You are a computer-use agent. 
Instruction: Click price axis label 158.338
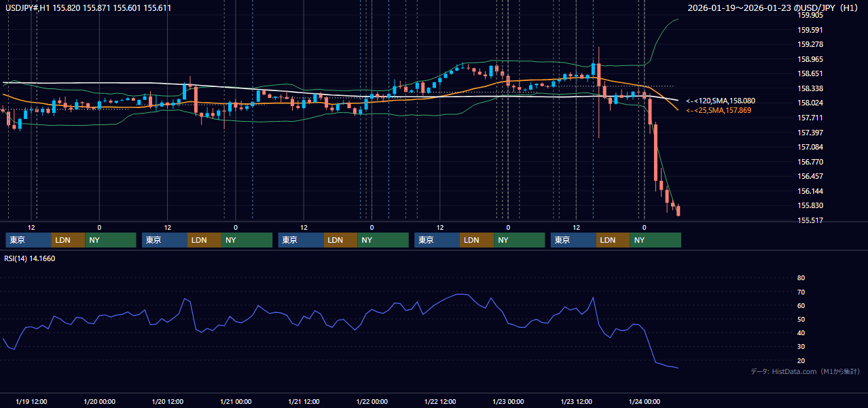(810, 88)
